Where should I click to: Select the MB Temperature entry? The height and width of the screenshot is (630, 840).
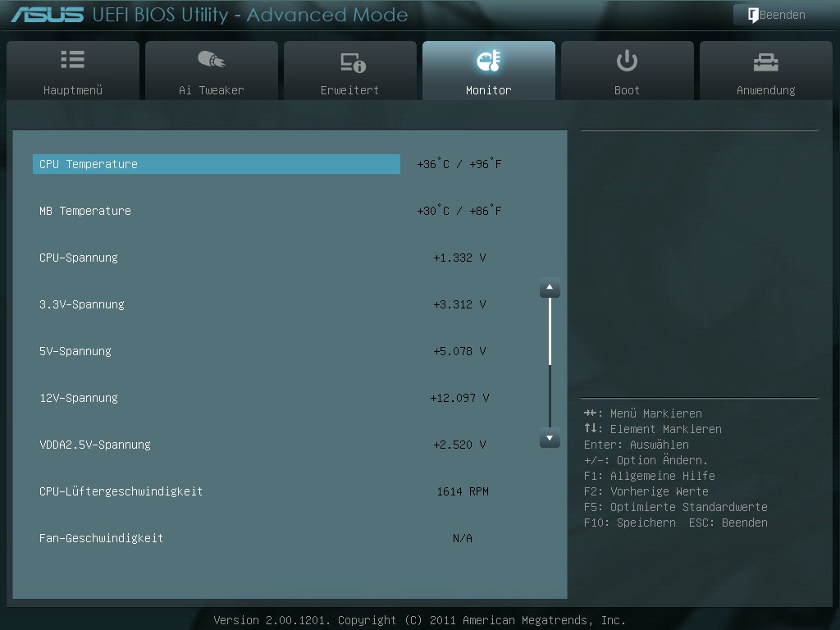(85, 211)
